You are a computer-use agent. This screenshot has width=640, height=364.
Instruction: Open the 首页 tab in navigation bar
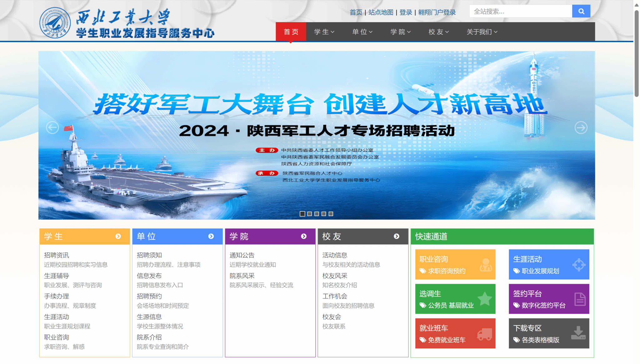pos(291,32)
